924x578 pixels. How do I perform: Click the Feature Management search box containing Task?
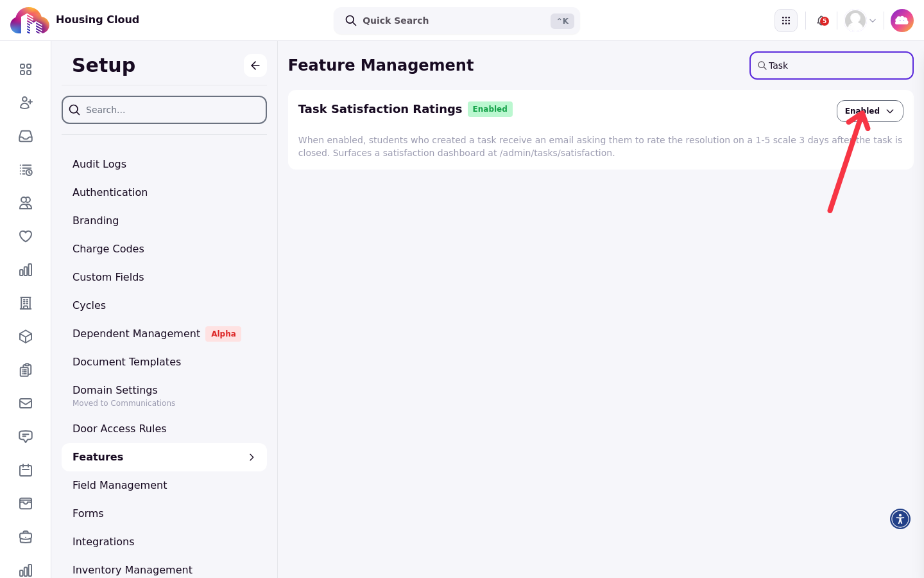tap(832, 66)
